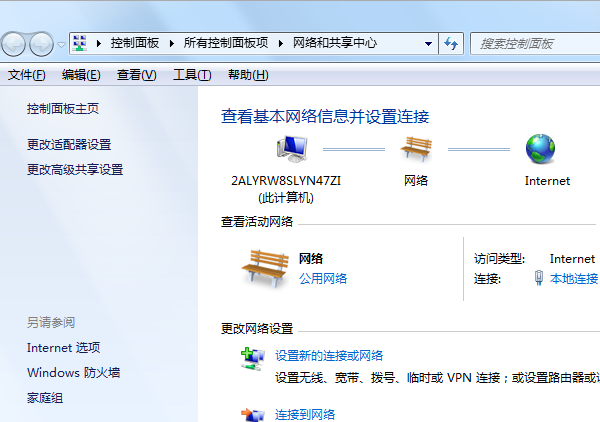This screenshot has height=422, width=600.
Task: Open Windows 防火墙 link
Action: click(x=73, y=373)
